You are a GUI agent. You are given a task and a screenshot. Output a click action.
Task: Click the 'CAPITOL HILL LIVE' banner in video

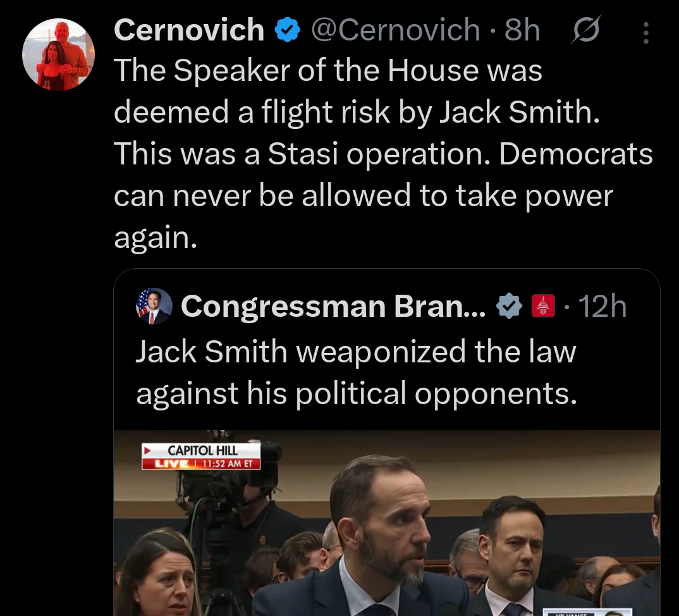(x=201, y=456)
